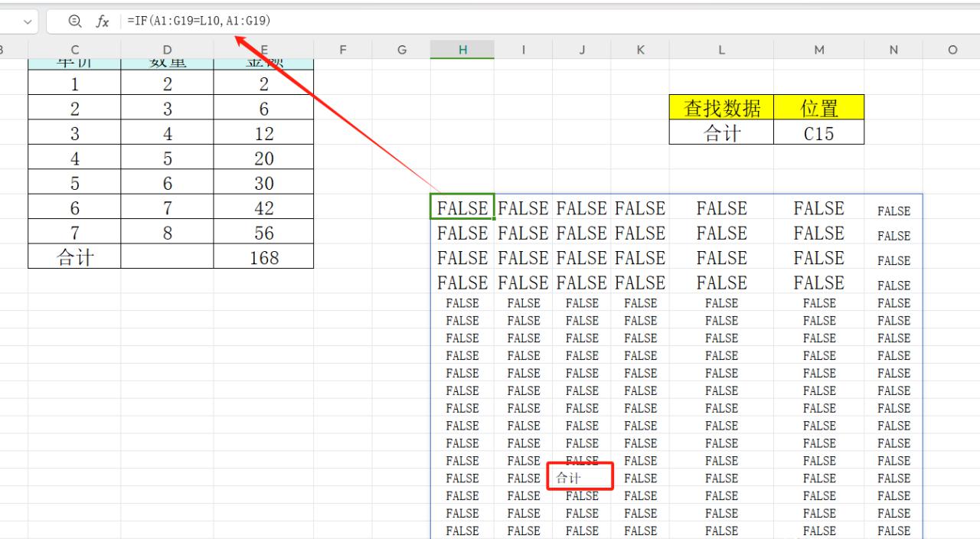Select column F header
This screenshot has height=539, width=980.
(343, 50)
